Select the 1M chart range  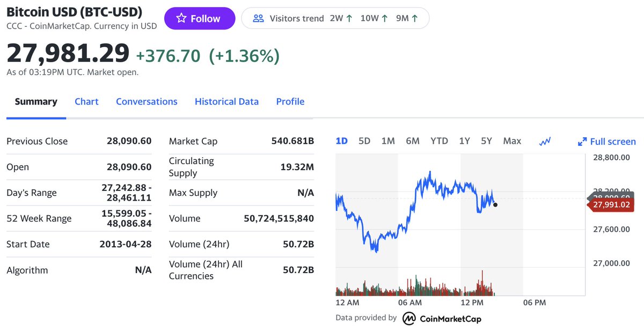click(x=388, y=141)
